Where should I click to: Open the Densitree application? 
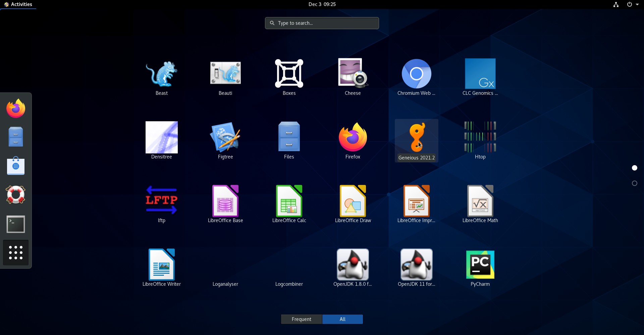click(x=161, y=141)
